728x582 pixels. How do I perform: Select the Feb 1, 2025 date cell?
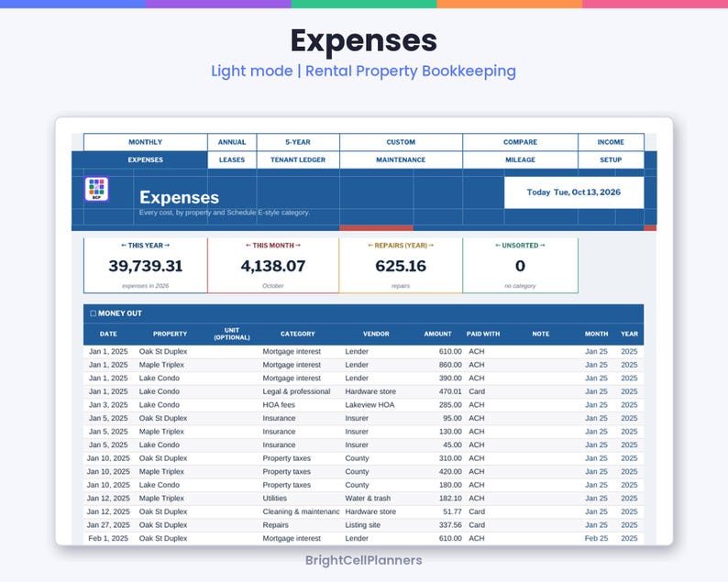point(108,538)
